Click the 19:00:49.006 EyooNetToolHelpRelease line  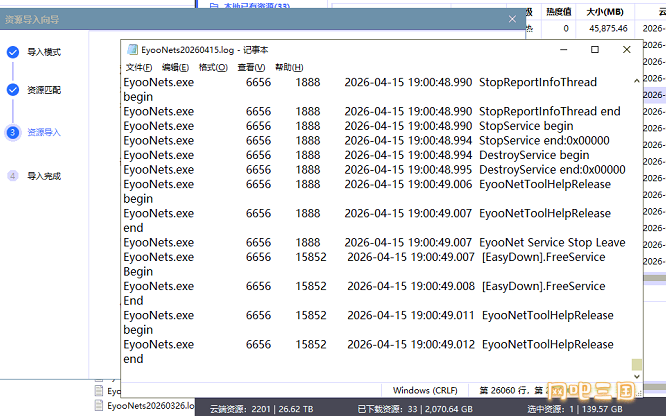tap(367, 184)
